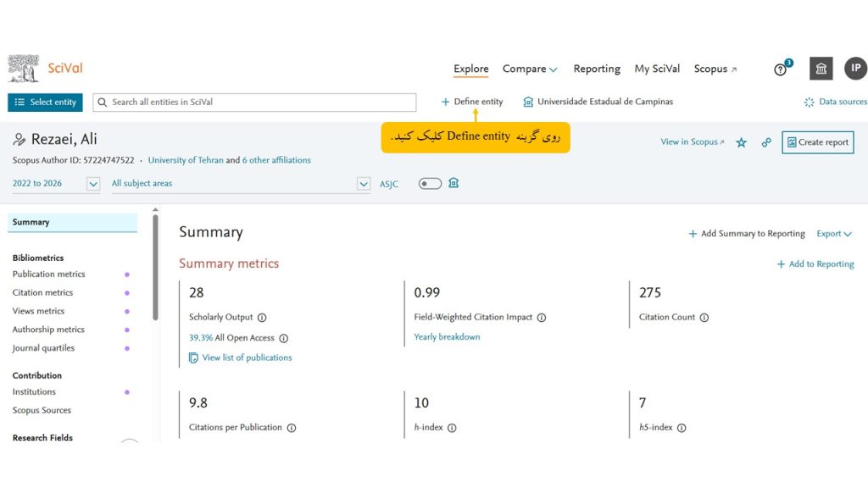Viewport: 868px width, 488px height.
Task: Open Authorship metrics in sidebar
Action: [48, 330]
